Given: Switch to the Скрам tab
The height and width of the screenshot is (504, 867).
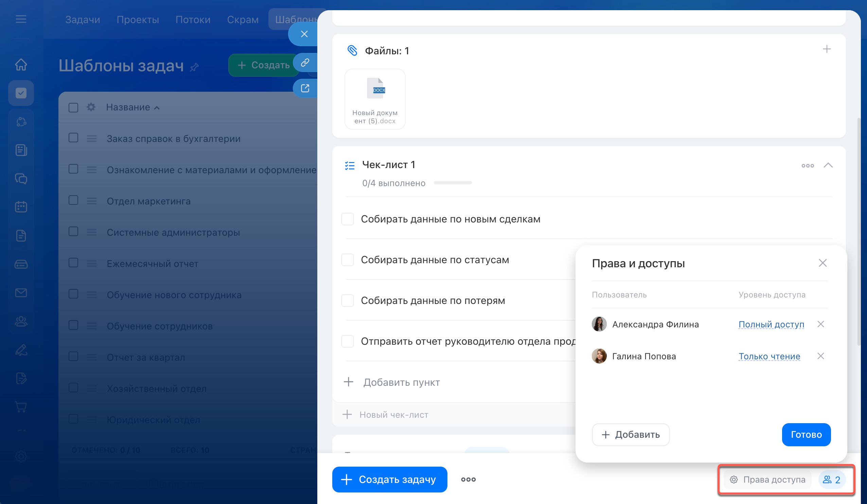Looking at the screenshot, I should [x=243, y=20].
